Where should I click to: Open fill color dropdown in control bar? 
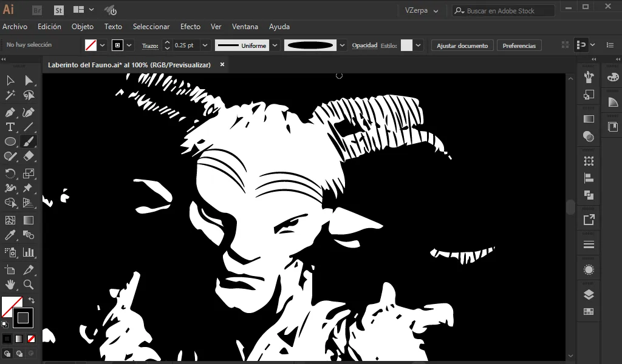[x=102, y=45]
